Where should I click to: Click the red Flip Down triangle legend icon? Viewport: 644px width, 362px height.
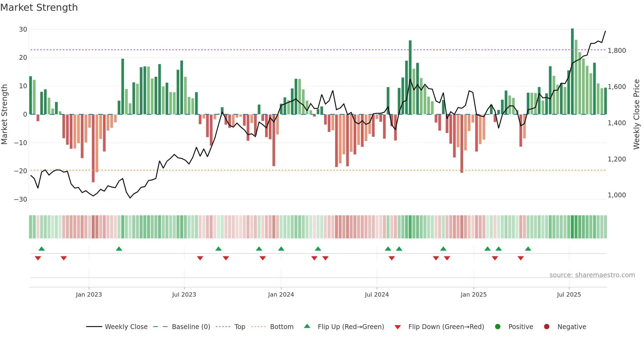pos(398,327)
